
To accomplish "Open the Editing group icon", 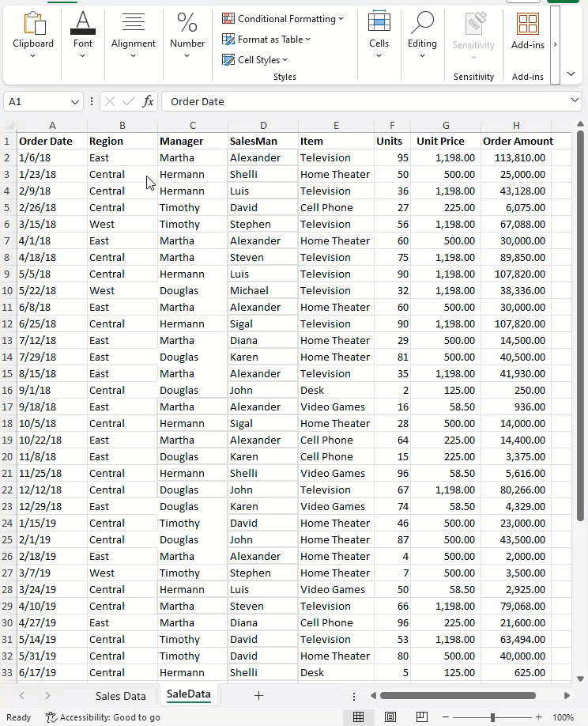I will coord(422,23).
